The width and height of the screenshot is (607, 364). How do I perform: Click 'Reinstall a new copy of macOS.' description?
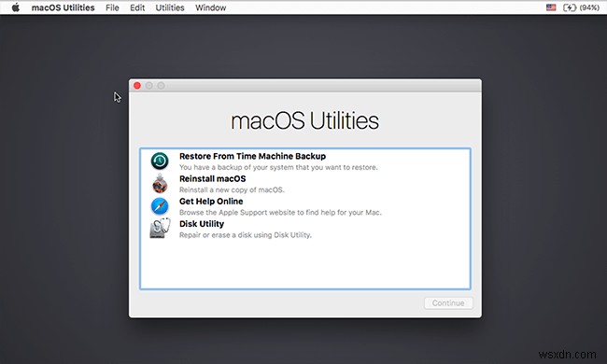point(232,189)
